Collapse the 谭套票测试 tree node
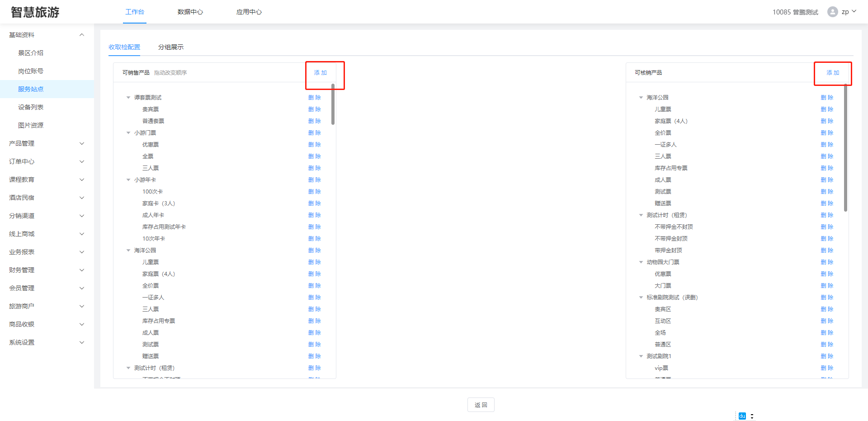 [x=128, y=98]
